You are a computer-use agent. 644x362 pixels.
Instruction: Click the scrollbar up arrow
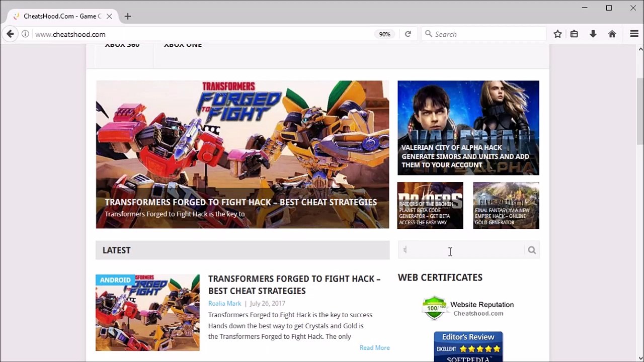pyautogui.click(x=640, y=49)
